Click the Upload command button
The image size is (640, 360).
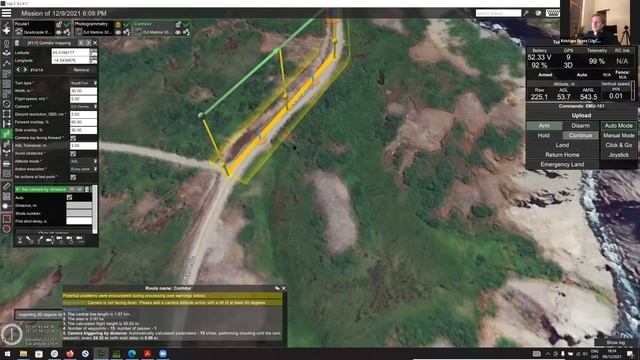pos(581,115)
